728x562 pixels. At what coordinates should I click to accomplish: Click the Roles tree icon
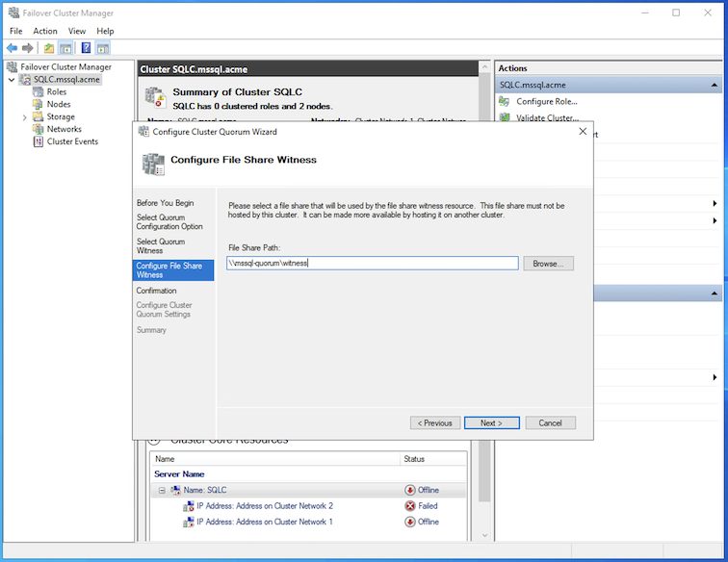click(39, 91)
